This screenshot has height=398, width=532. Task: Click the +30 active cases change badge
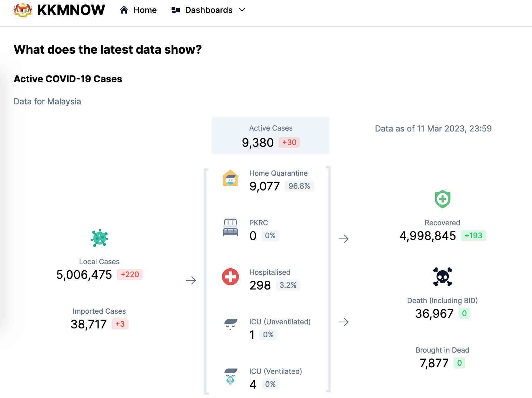click(x=289, y=142)
